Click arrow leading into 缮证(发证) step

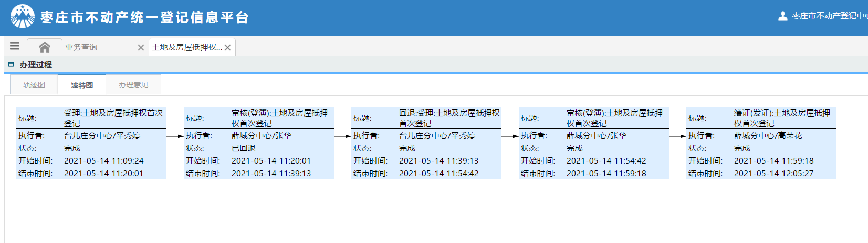677,136
